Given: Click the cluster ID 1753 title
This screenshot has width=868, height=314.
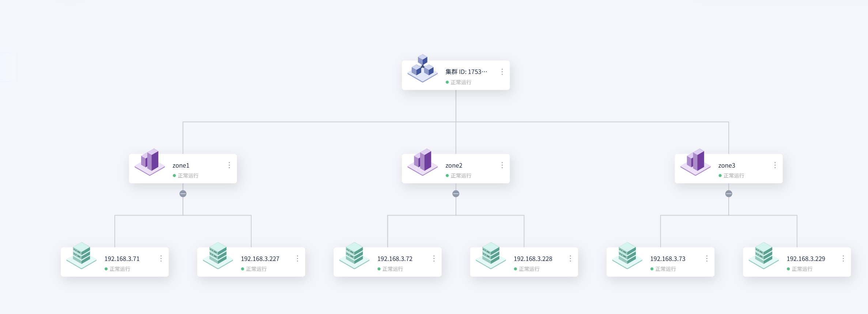Looking at the screenshot, I should pos(466,72).
